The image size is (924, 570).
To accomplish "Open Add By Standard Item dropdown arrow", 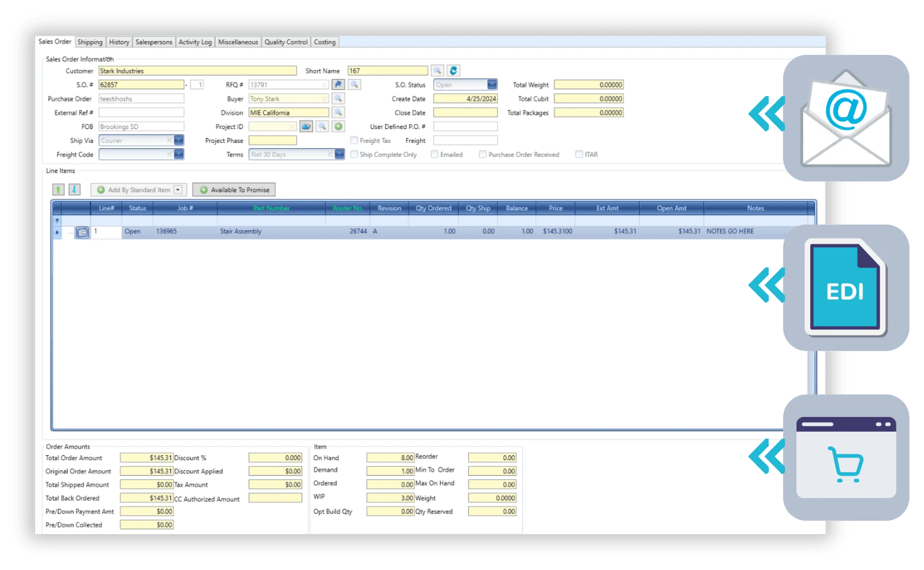I will pyautogui.click(x=178, y=190).
